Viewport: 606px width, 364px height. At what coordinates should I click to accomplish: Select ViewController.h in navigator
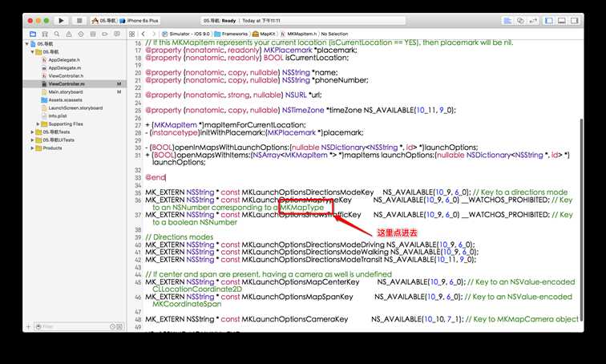[x=66, y=76]
